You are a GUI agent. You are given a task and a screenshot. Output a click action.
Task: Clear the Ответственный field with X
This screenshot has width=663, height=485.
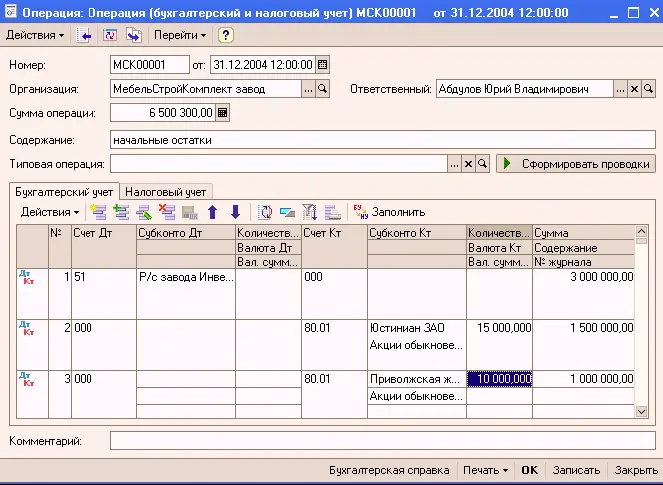pyautogui.click(x=634, y=89)
